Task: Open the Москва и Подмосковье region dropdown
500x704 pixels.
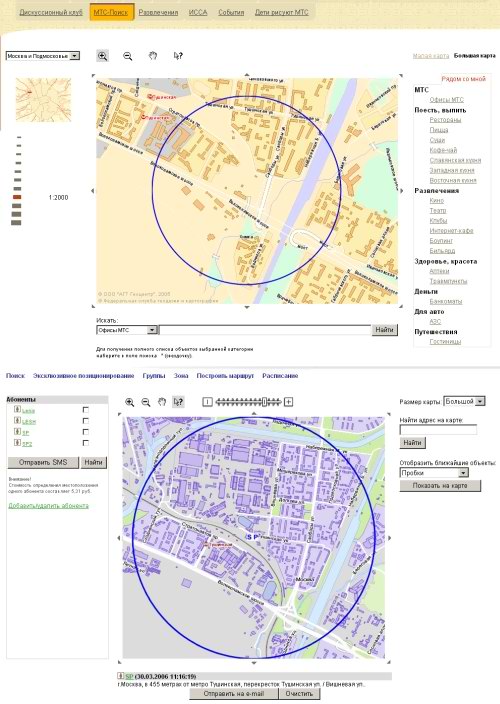Action: pos(43,56)
